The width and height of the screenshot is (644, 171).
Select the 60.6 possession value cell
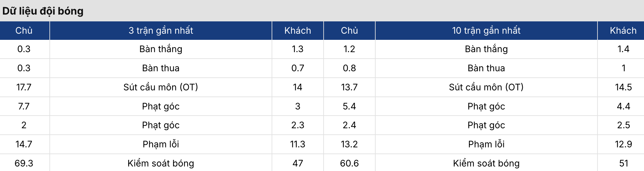click(x=349, y=163)
